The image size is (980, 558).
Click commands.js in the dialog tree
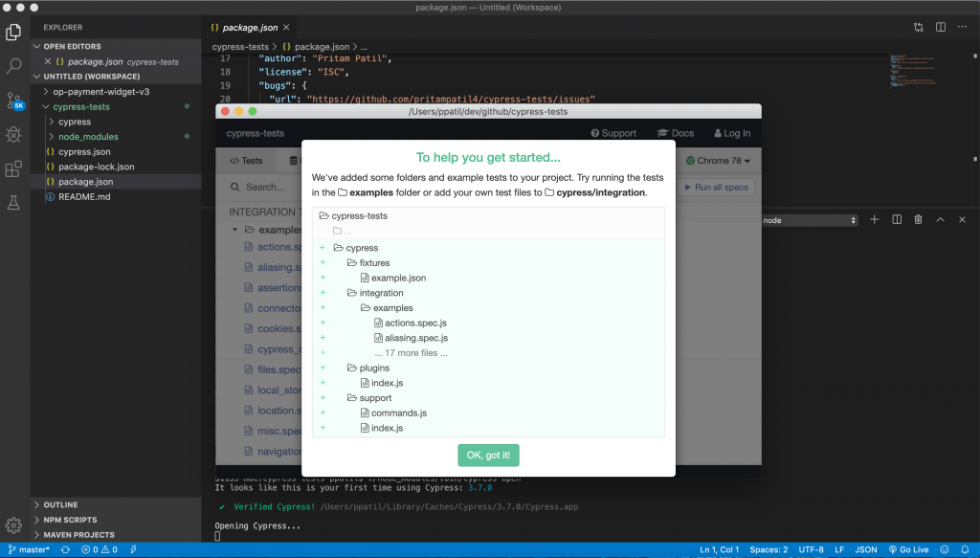coord(399,413)
